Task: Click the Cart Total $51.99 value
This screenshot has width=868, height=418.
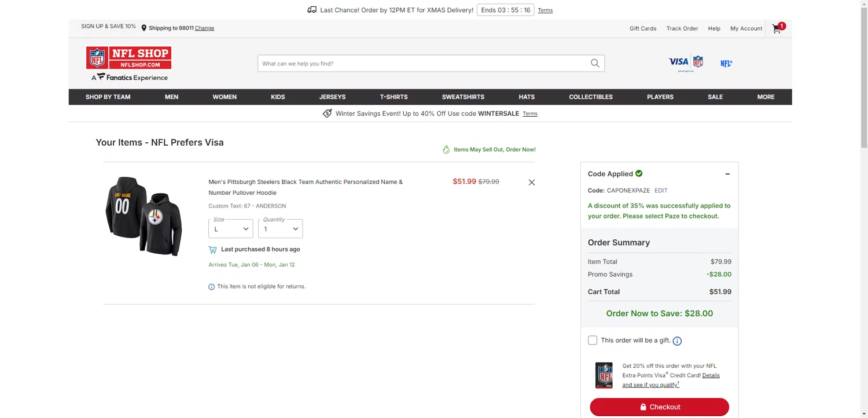Action: (720, 292)
